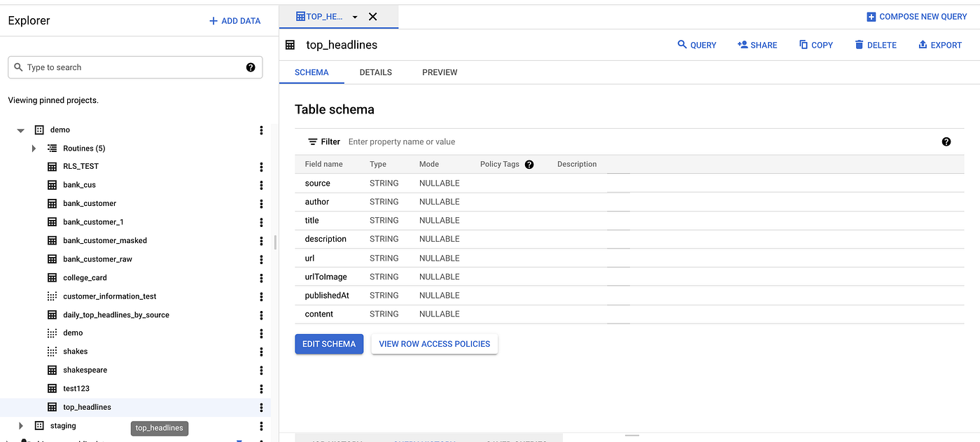Screen dimensions: 980x442
Task: Open more options for RLS_TEST table
Action: [x=261, y=167]
